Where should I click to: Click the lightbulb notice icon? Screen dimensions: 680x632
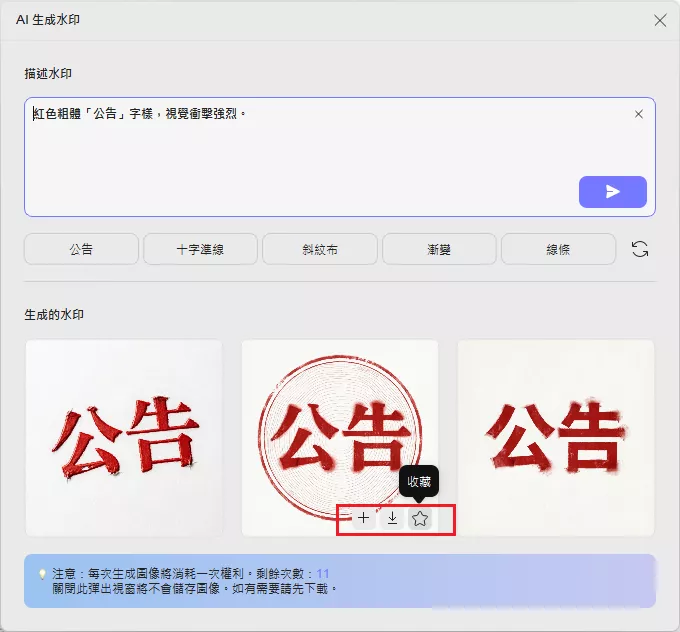pyautogui.click(x=42, y=574)
